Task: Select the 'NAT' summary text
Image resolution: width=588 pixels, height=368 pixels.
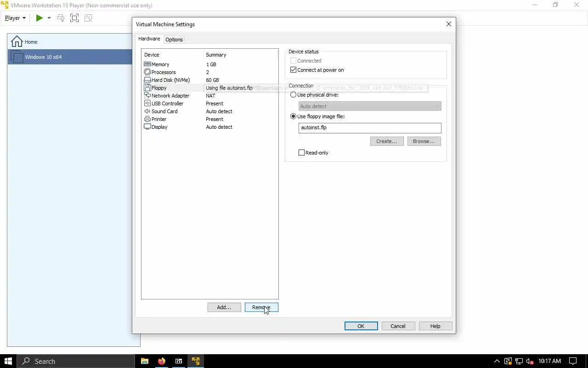Action: pos(210,96)
